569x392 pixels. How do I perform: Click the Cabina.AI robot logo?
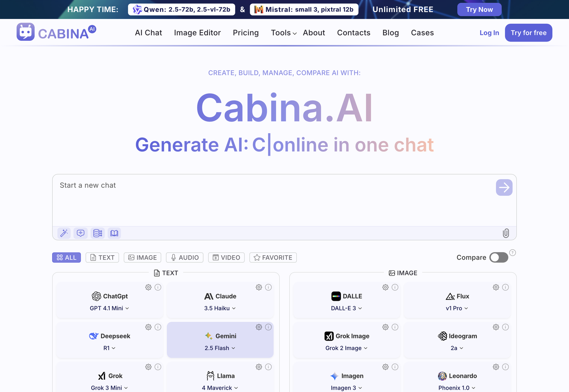25,32
